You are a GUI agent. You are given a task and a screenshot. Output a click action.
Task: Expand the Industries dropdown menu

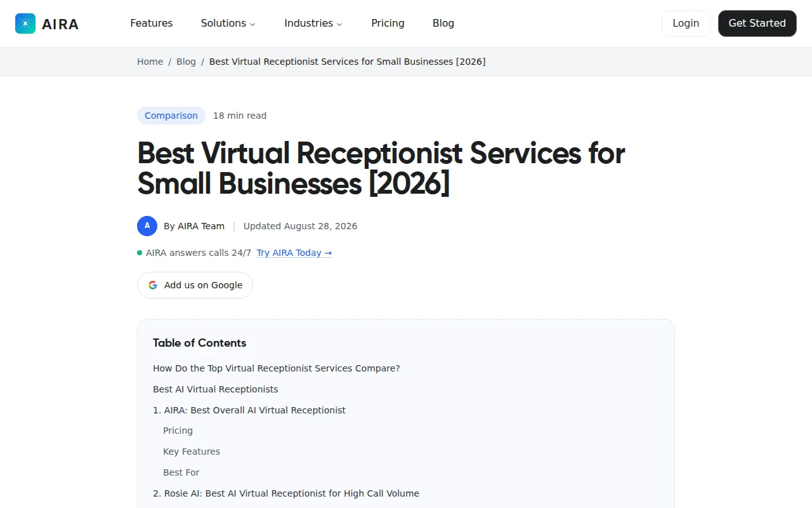click(313, 23)
